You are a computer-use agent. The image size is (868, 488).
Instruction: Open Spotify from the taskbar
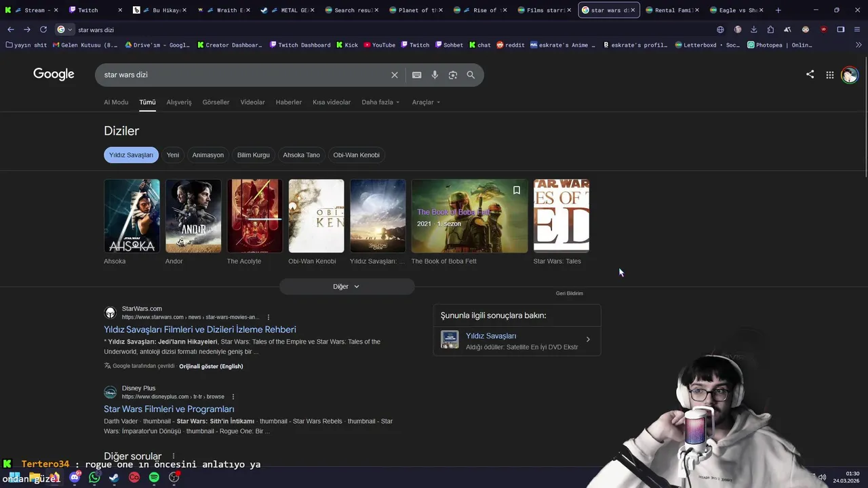[x=154, y=477]
